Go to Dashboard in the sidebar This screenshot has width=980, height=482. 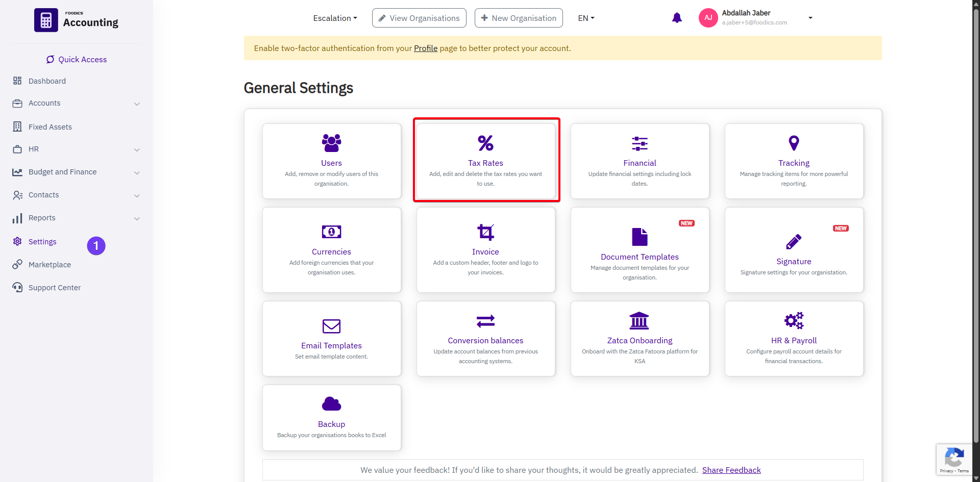click(47, 81)
